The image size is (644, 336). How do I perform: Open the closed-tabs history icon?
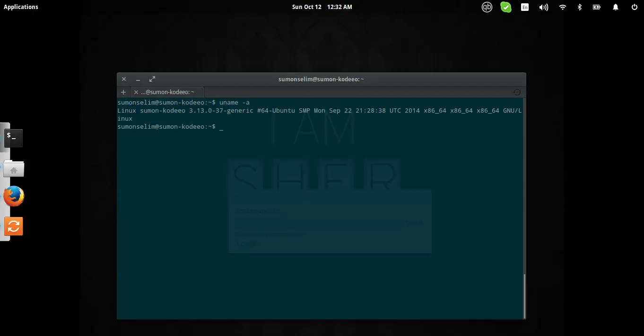(x=517, y=92)
